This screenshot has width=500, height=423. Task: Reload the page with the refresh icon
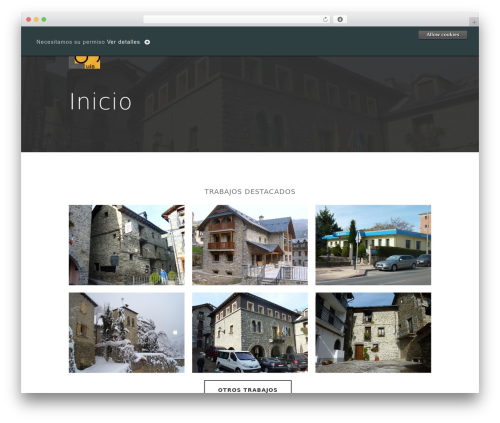325,19
